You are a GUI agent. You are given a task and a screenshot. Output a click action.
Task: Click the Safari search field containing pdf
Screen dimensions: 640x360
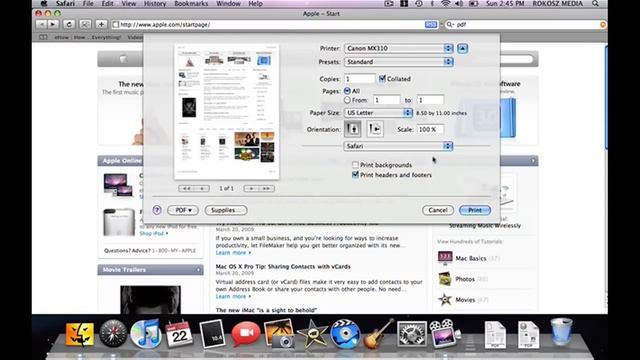pos(525,24)
